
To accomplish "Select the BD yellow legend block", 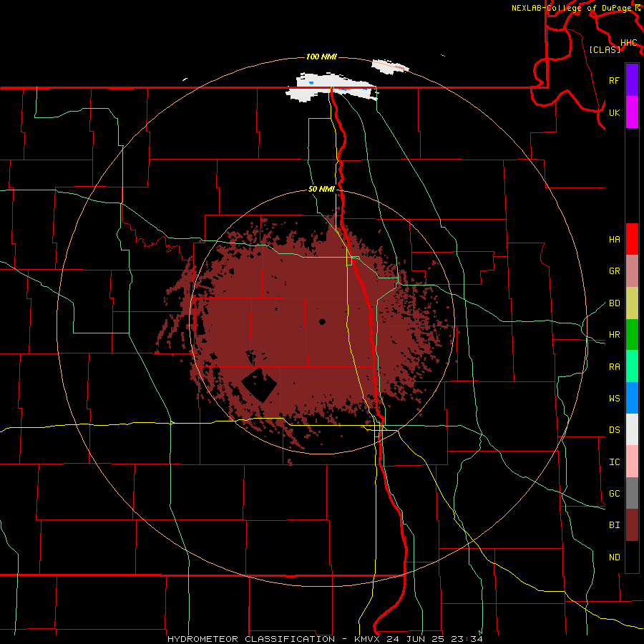I will click(x=632, y=303).
